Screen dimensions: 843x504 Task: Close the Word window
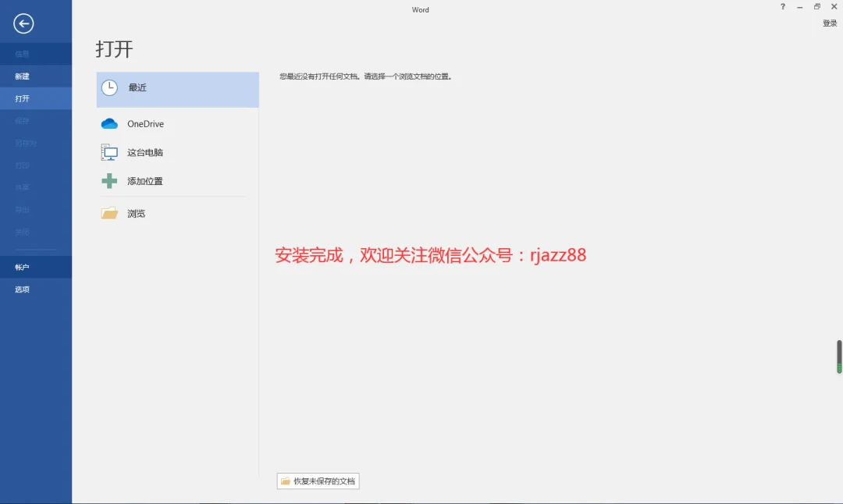coord(834,7)
